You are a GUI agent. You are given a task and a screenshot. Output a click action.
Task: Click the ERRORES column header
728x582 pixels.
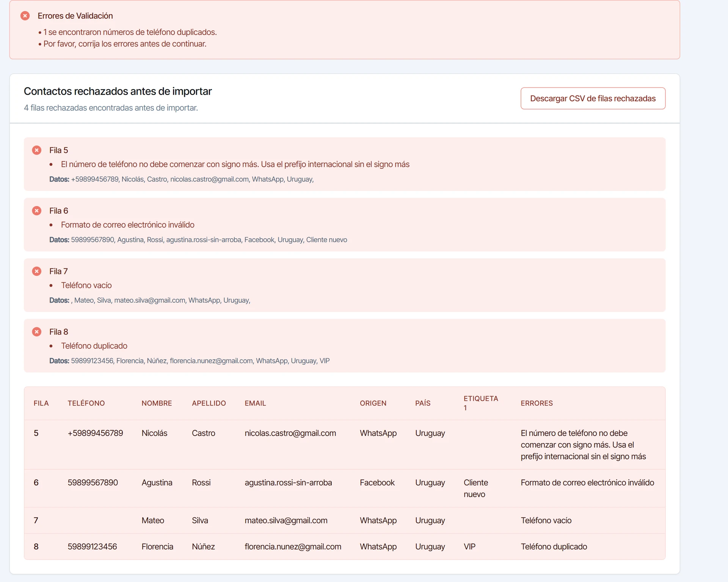coord(537,404)
